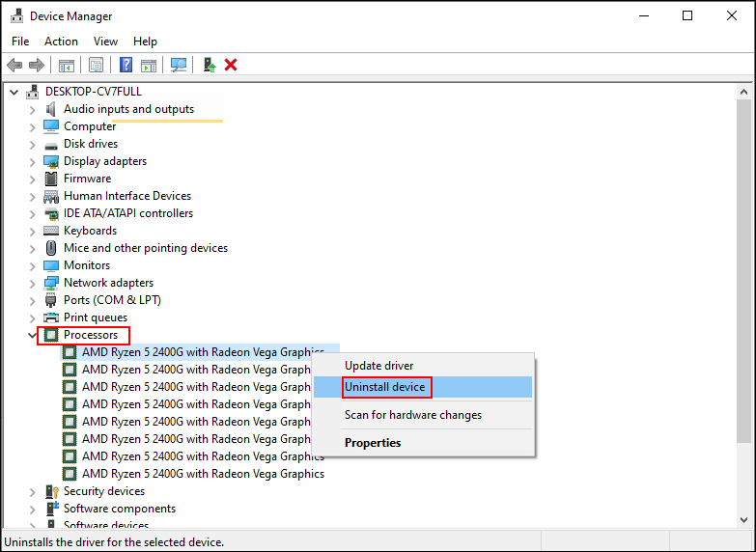Expand the Monitors category chevron
756x552 pixels.
click(x=32, y=266)
